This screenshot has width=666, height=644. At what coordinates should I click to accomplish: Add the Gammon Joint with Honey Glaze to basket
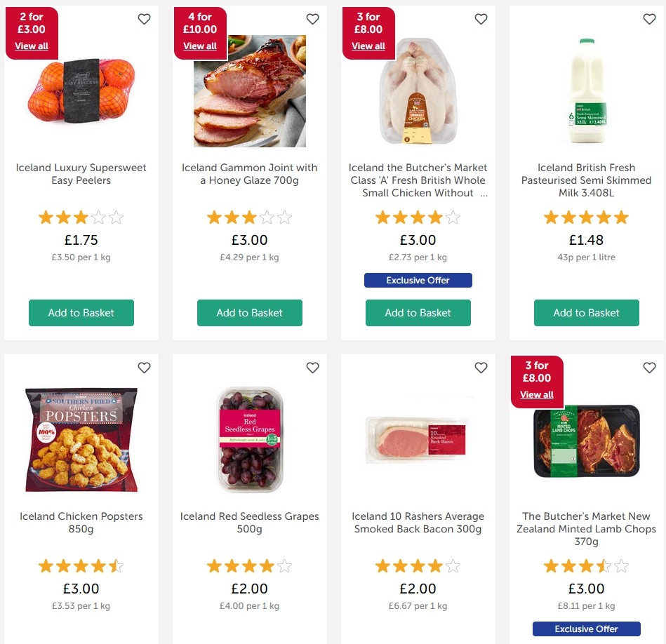pyautogui.click(x=249, y=313)
